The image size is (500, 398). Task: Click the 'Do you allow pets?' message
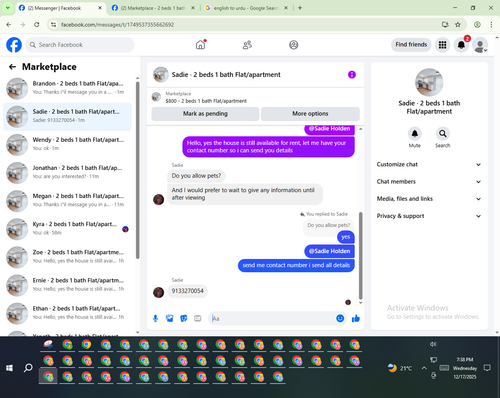pyautogui.click(x=196, y=176)
